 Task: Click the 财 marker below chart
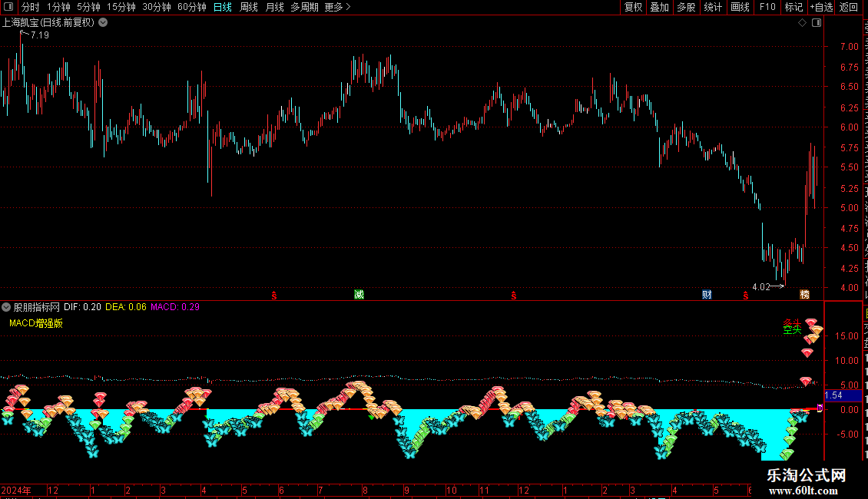707,294
